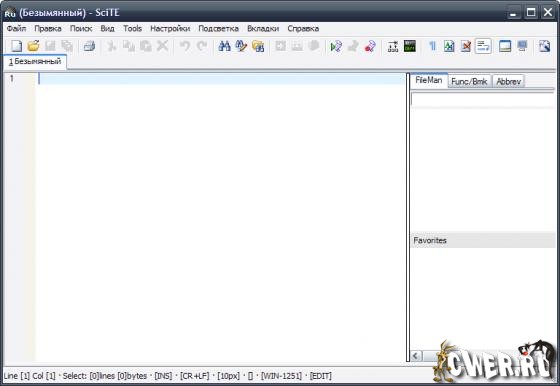Open Replace with binoculars-and-pencil icon

(x=241, y=46)
